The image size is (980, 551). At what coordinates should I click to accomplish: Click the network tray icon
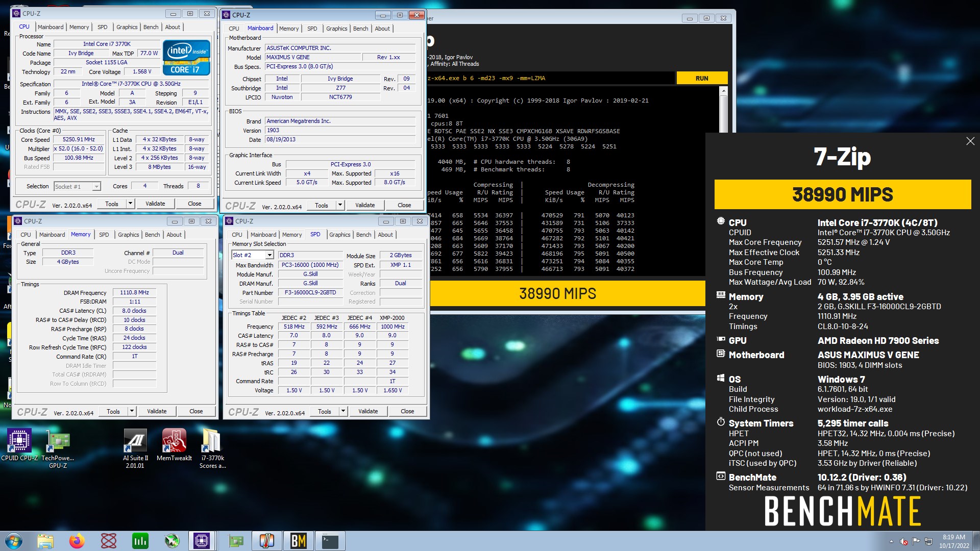[928, 541]
